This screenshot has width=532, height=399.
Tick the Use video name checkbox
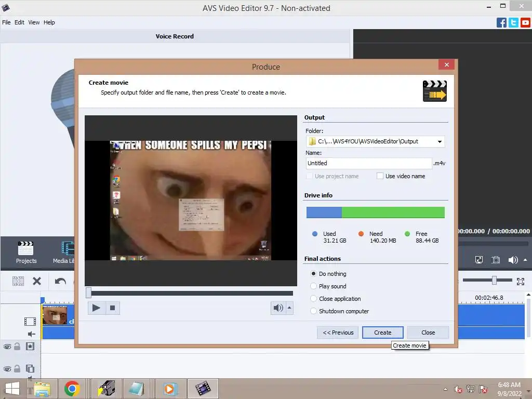[x=380, y=176]
